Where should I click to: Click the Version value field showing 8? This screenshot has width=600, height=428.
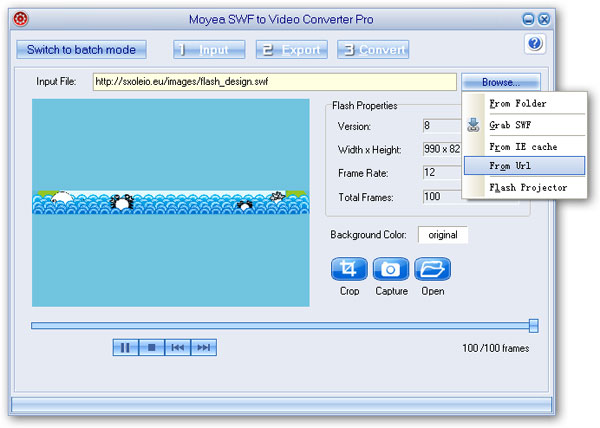click(x=442, y=125)
